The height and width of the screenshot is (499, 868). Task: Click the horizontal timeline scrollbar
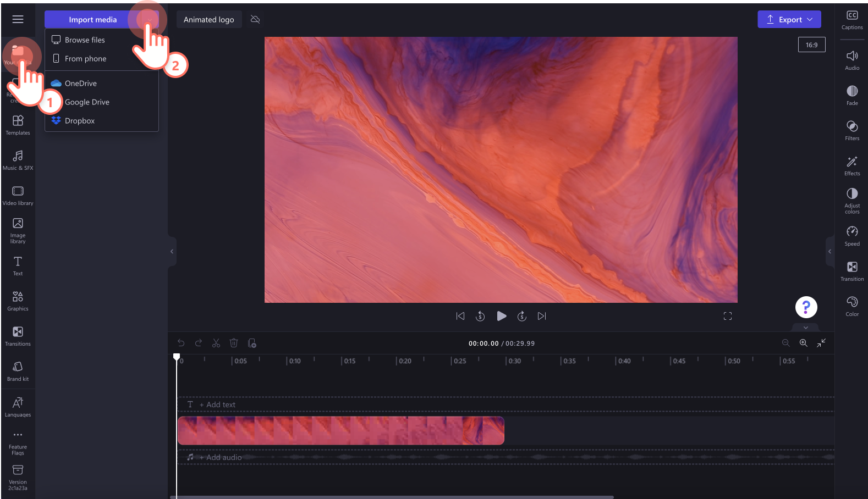[x=392, y=497]
